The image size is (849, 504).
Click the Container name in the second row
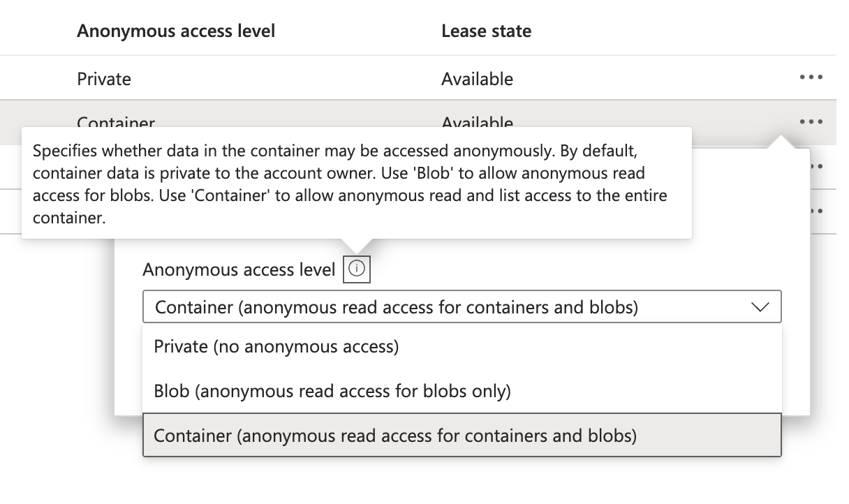pyautogui.click(x=115, y=123)
